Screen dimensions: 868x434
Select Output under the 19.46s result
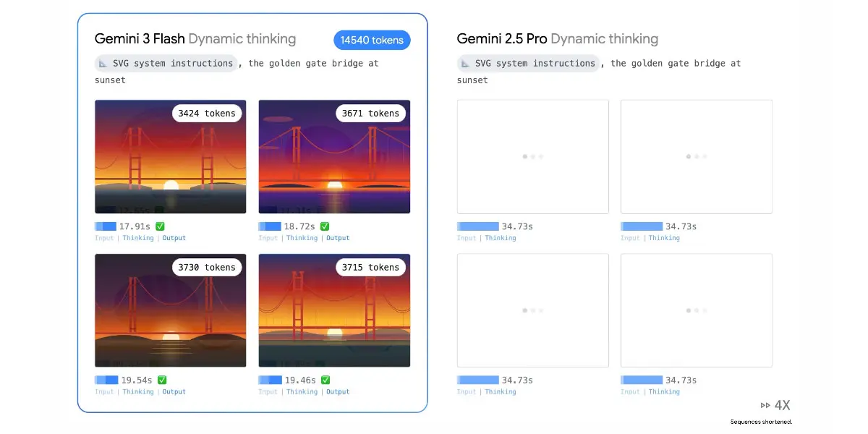click(337, 392)
